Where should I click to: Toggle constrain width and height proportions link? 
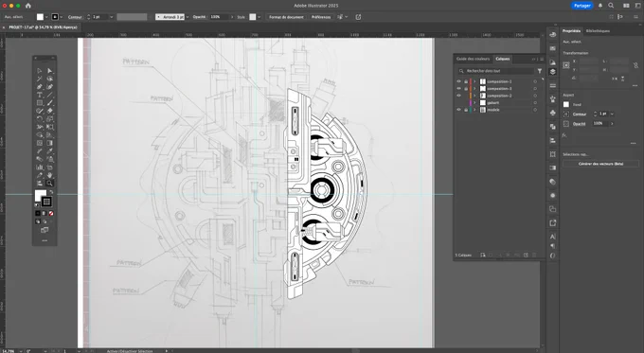(x=635, y=65)
